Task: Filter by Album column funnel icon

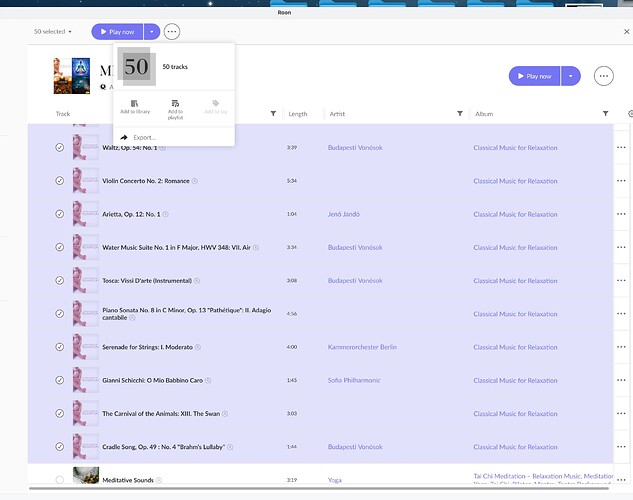Action: [606, 114]
